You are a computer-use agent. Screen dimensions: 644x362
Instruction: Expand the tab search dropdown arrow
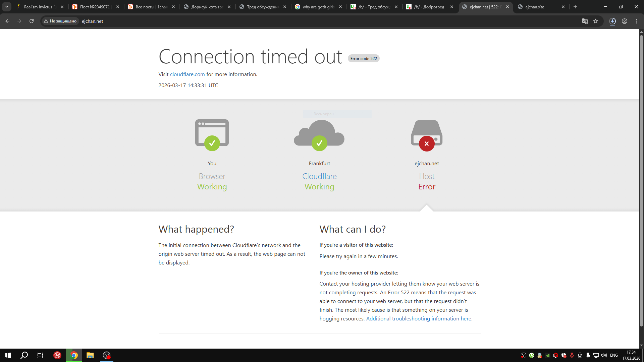pos(7,7)
